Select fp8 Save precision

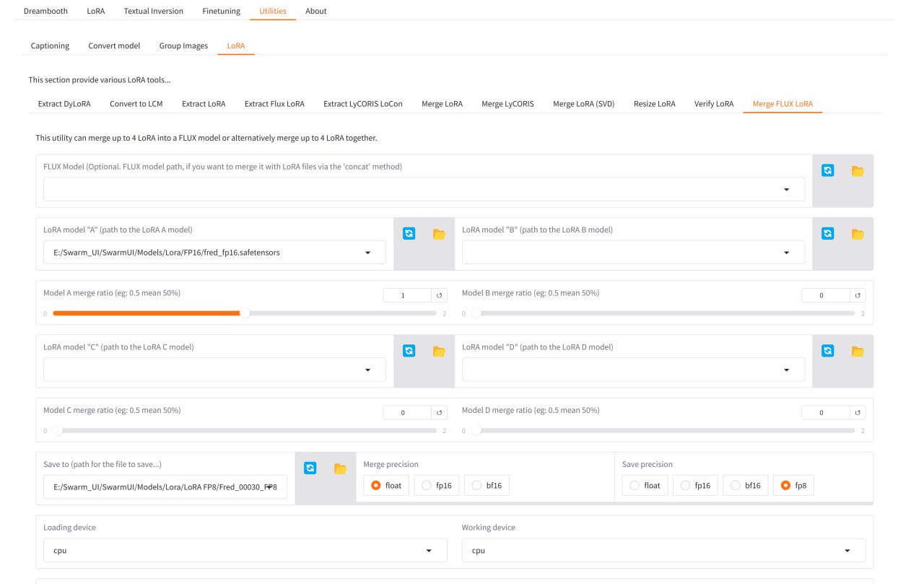(794, 486)
